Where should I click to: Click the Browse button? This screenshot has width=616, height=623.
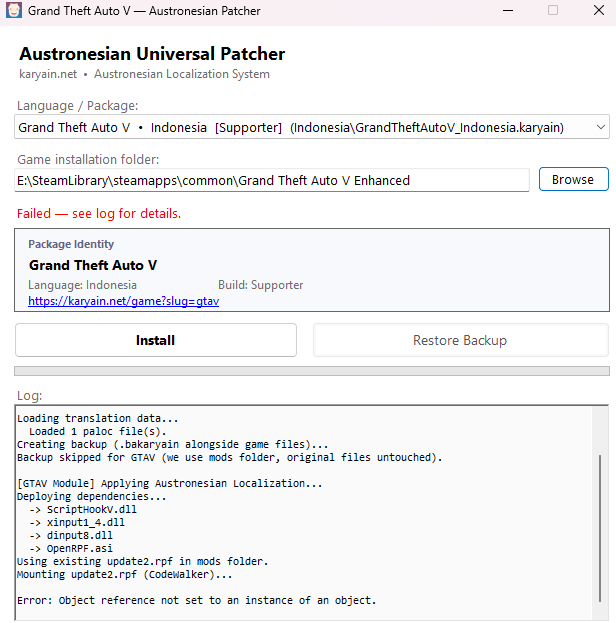point(573,180)
